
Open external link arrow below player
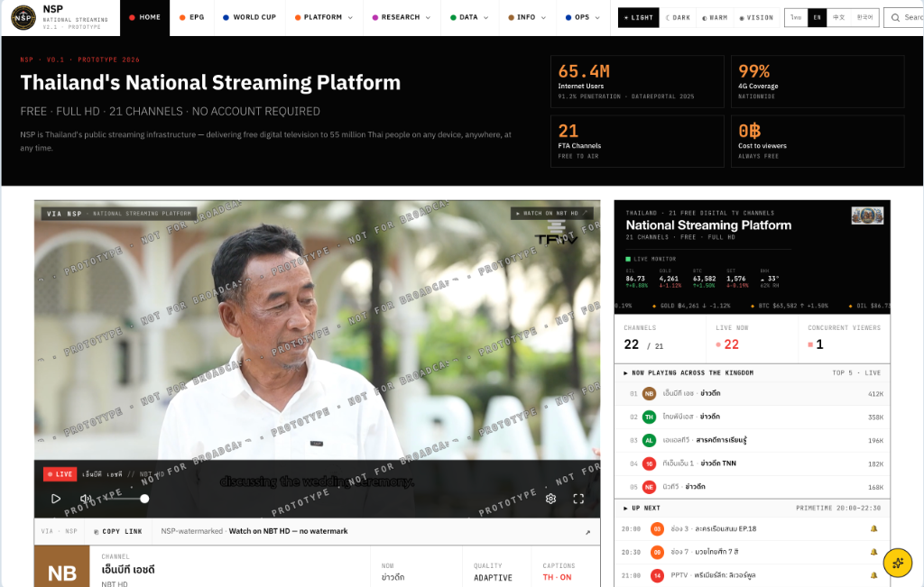pyautogui.click(x=587, y=532)
